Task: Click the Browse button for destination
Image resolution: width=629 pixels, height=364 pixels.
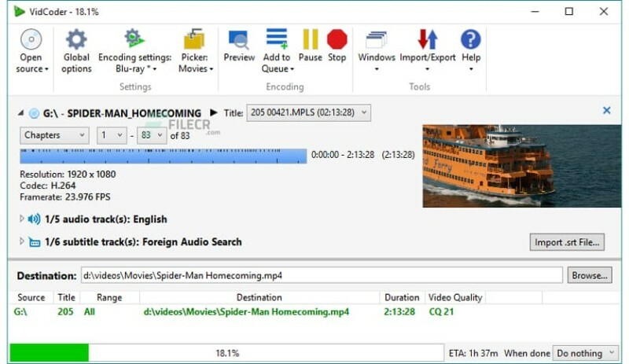Action: [590, 275]
